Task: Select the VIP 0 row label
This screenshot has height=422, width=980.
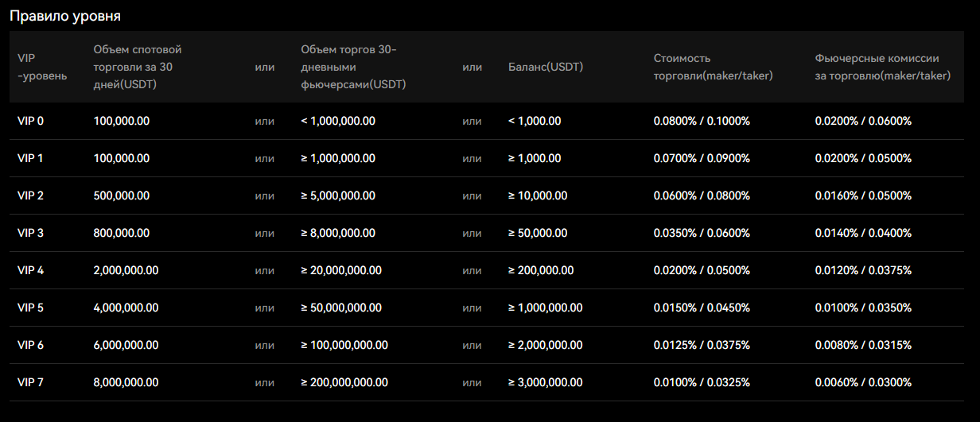Action: pos(30,121)
